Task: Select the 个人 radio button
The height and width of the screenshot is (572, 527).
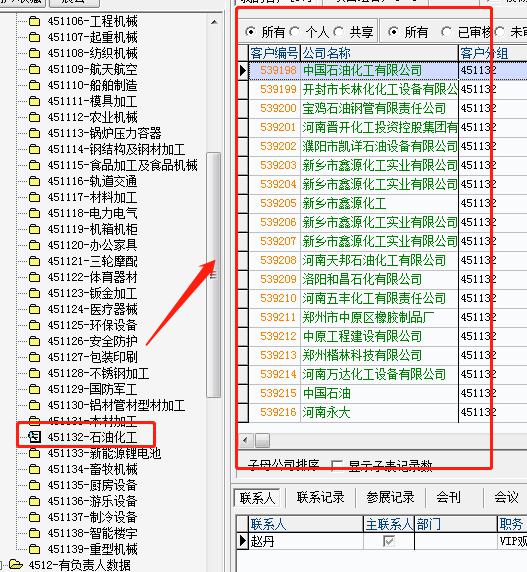Action: pos(295,32)
